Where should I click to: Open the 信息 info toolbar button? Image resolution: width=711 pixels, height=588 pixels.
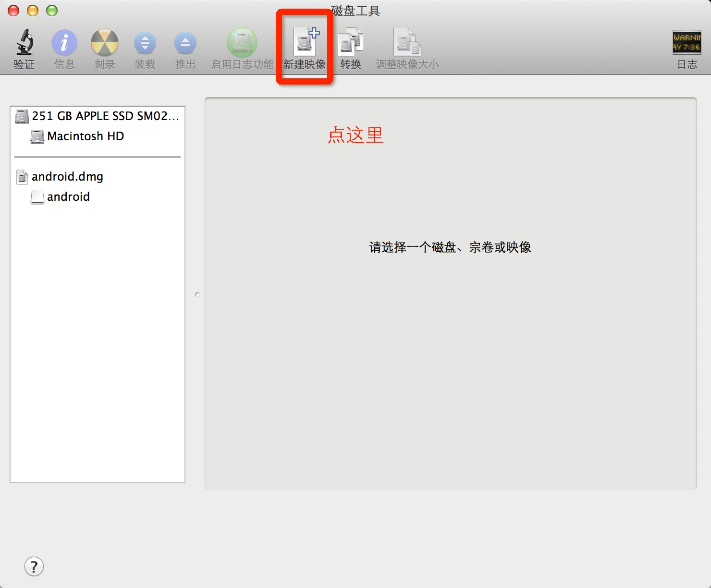coord(64,43)
